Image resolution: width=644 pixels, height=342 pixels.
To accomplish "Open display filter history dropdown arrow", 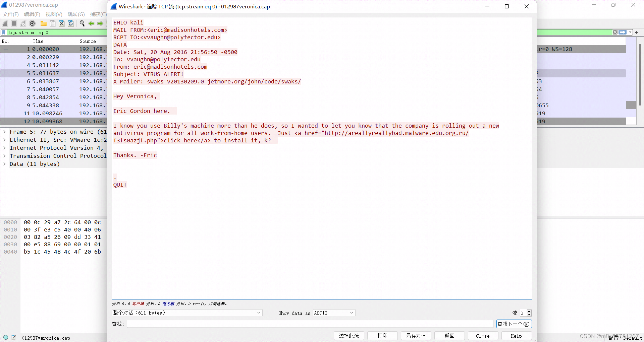I will point(630,32).
